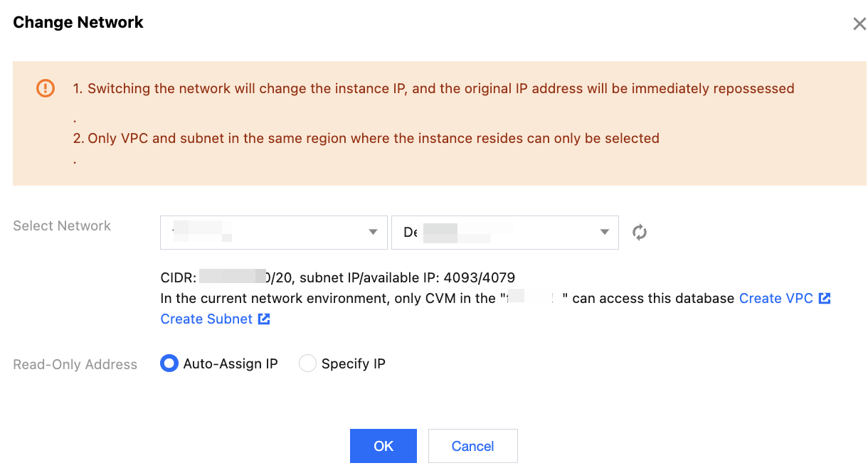Click the orange warning exclamation icon
Screen dimensions: 868x468
point(45,88)
